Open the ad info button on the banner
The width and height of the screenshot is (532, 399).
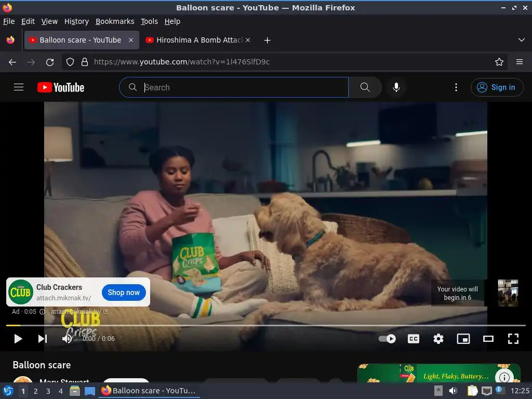[504, 377]
